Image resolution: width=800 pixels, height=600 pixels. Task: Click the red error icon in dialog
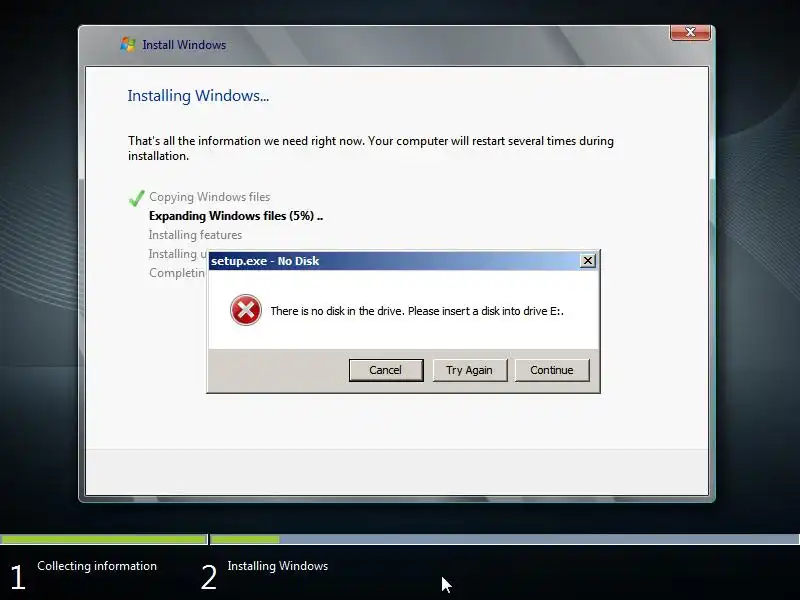(x=245, y=310)
